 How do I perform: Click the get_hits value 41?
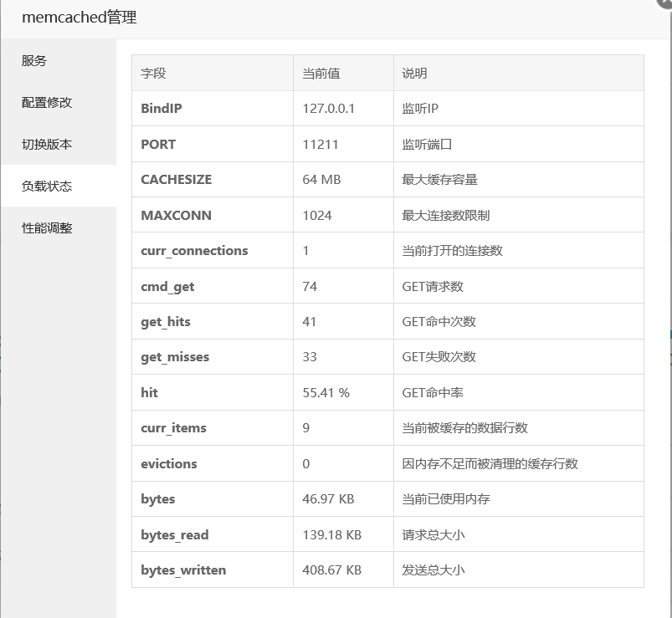(x=310, y=322)
